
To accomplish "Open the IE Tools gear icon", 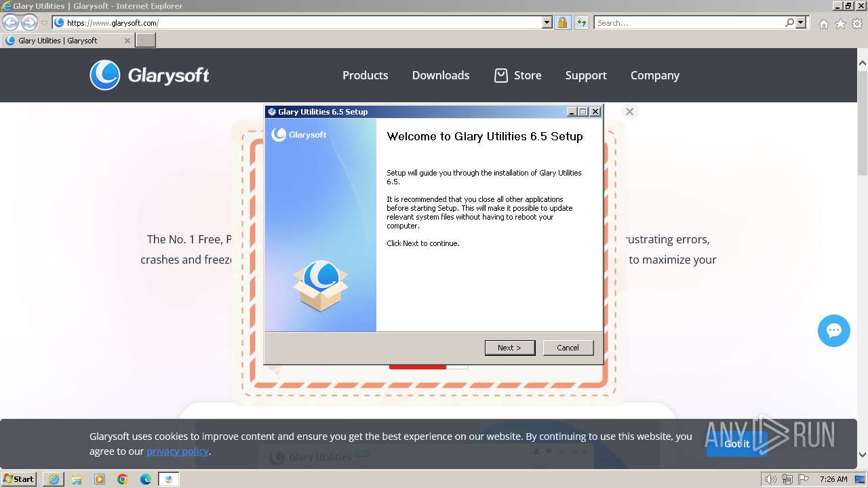I will click(857, 24).
